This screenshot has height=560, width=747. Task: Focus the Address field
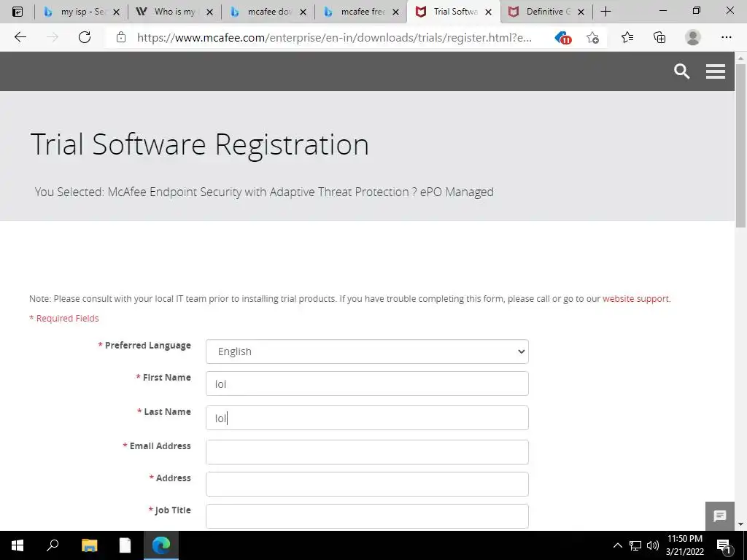367,484
